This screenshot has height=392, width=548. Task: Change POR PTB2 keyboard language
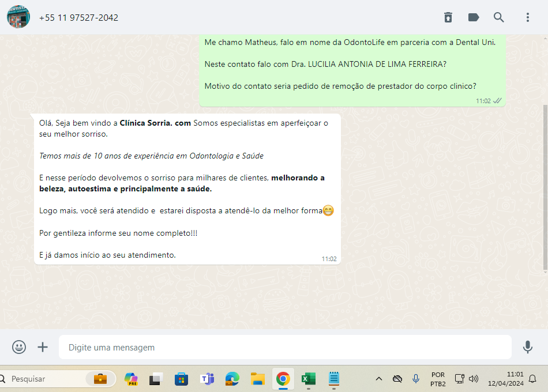click(438, 379)
